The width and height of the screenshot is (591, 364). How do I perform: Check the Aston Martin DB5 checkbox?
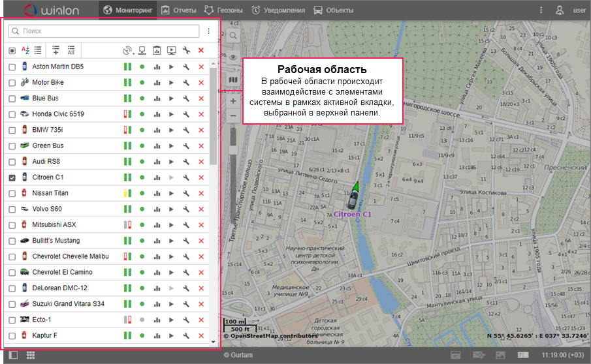coord(12,67)
